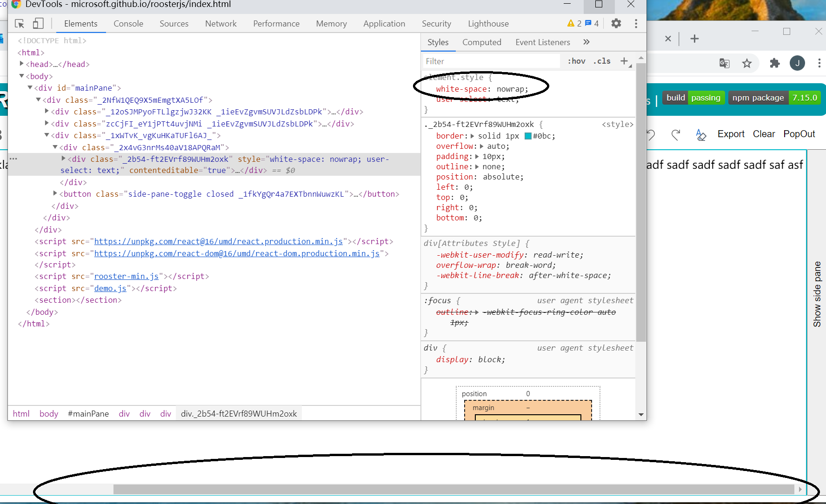Screen dimensions: 826x504
Task: Open the user profile avatar J
Action: [x=797, y=63]
